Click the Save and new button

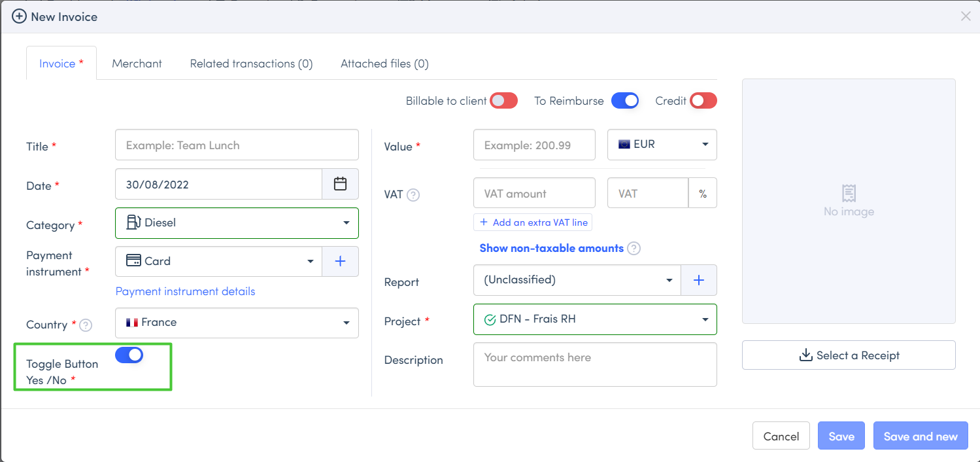(x=920, y=436)
